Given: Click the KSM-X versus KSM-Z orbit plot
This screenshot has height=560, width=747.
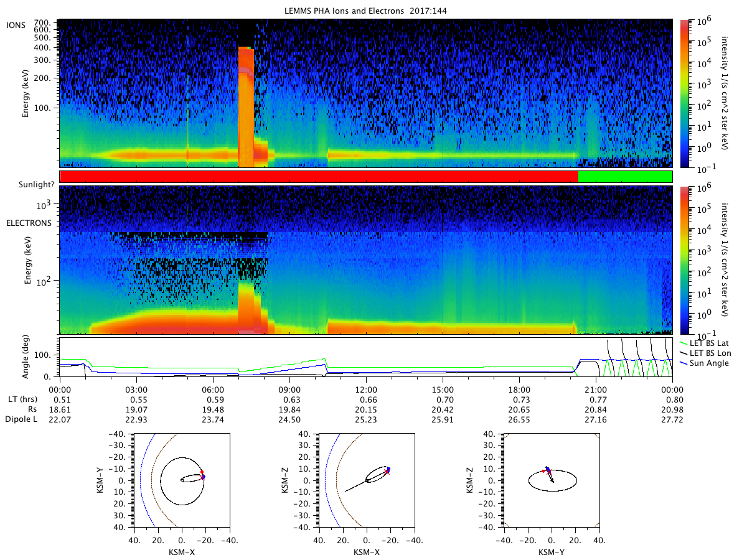Looking at the screenshot, I should point(366,480).
